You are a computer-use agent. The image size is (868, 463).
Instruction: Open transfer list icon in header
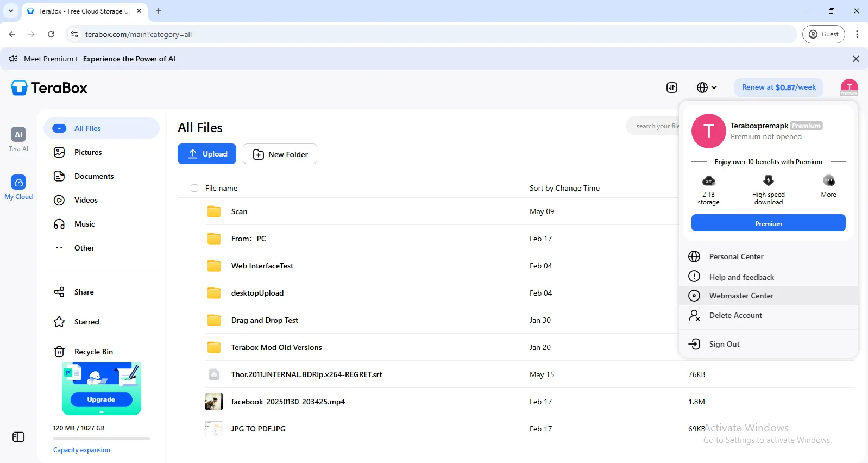[x=672, y=87]
